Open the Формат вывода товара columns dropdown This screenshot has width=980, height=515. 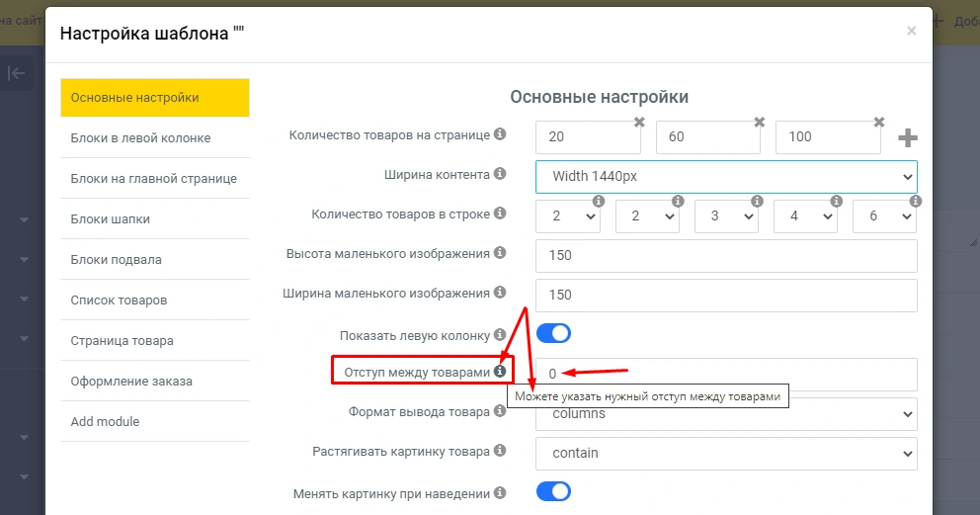pos(726,414)
